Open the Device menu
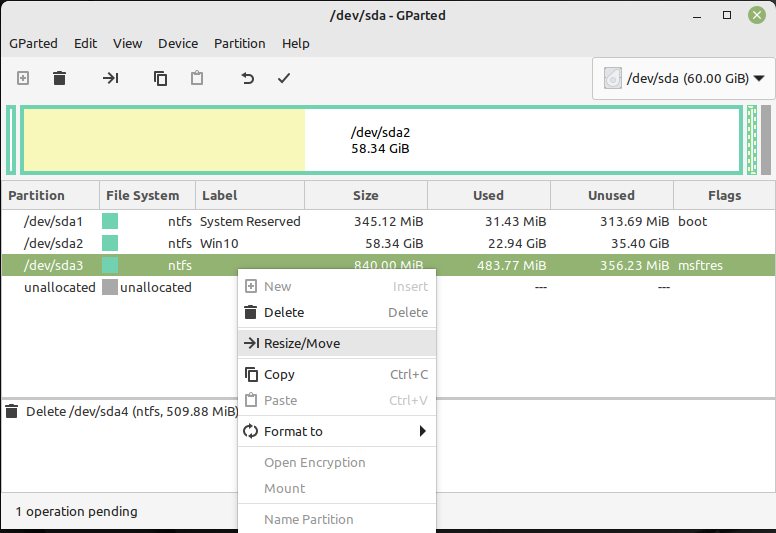Screen dimensions: 776x533 tap(178, 44)
